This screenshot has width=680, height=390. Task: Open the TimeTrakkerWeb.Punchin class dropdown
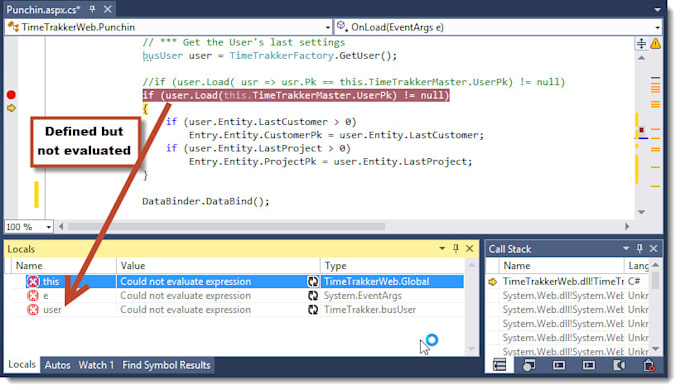coord(328,27)
